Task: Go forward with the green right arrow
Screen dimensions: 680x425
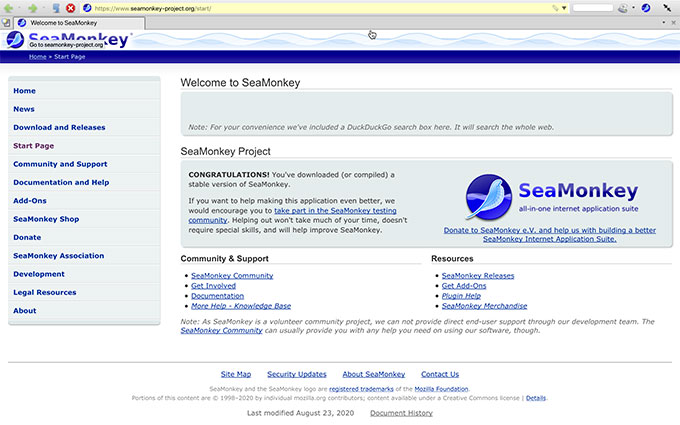Action: click(32, 8)
